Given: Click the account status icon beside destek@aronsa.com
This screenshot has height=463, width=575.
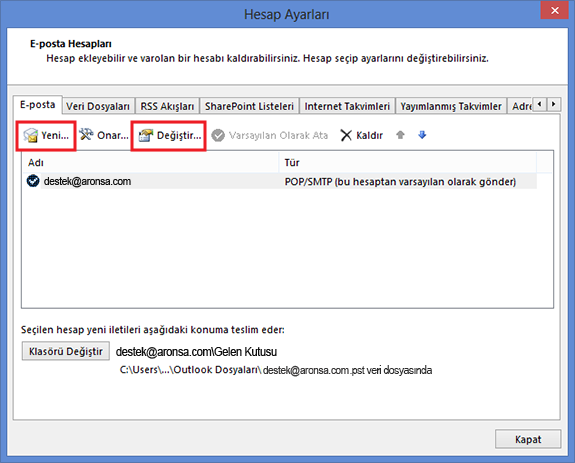Looking at the screenshot, I should (x=33, y=181).
